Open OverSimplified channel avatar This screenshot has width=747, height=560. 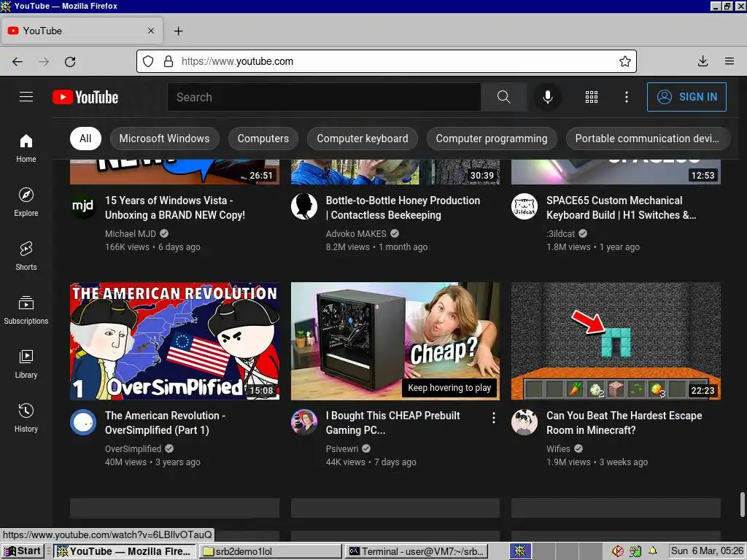click(x=83, y=422)
